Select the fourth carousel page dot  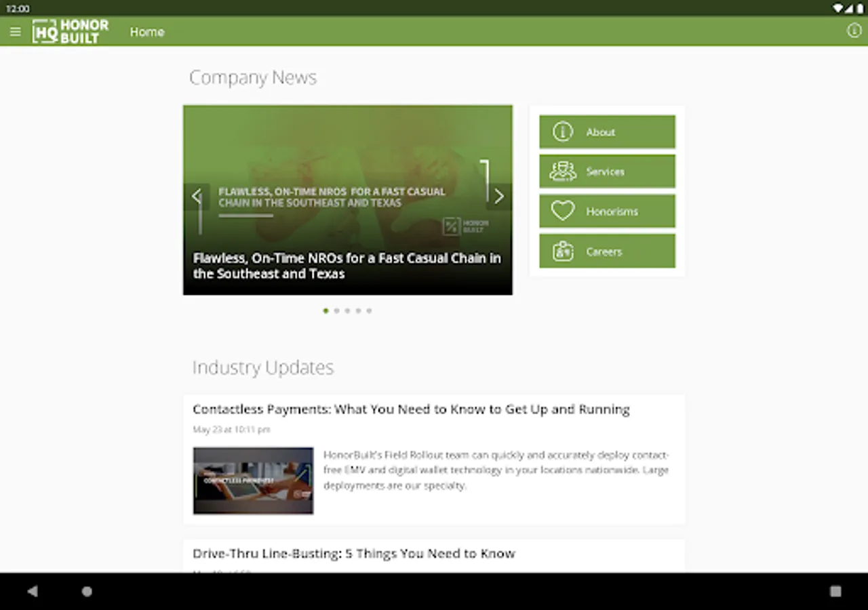click(358, 310)
